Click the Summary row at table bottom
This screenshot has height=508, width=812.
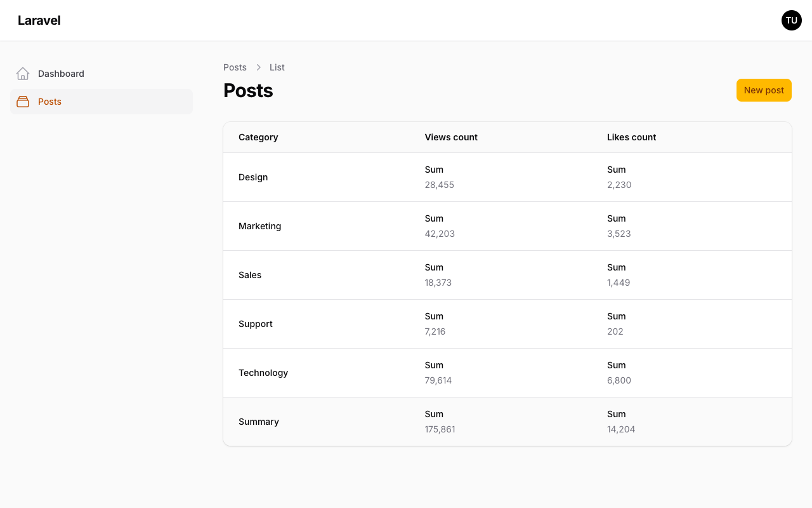pyautogui.click(x=259, y=422)
